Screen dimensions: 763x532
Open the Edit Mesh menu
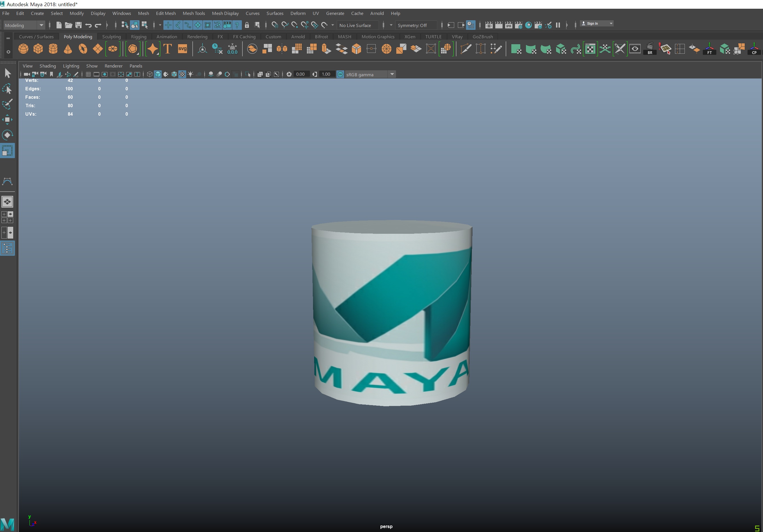coord(166,13)
